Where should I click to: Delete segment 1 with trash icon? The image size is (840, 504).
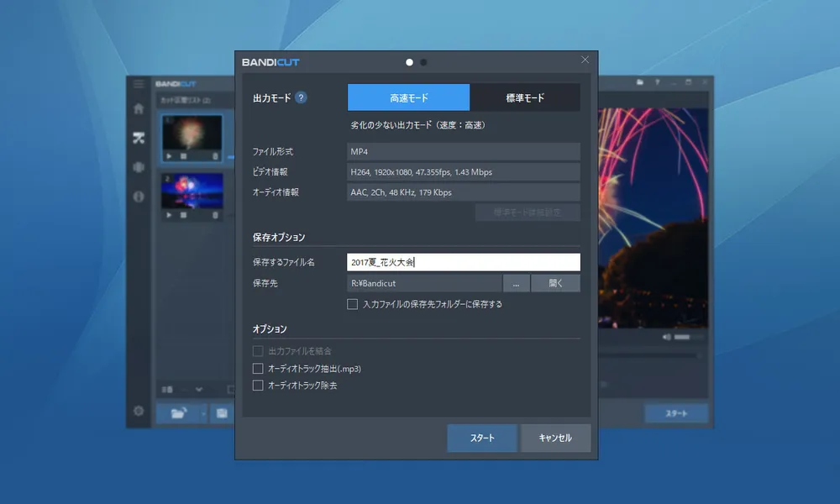tap(215, 156)
